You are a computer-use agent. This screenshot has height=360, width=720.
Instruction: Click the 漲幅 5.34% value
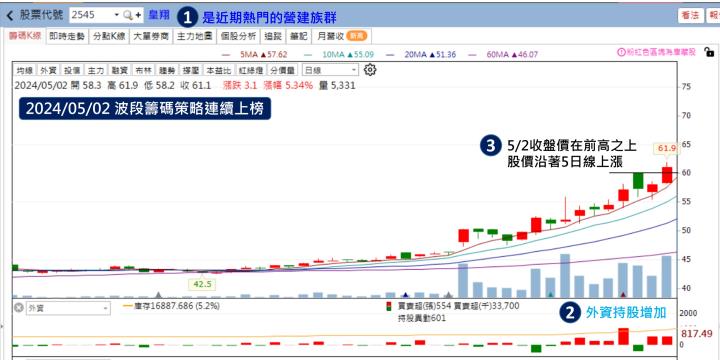pos(288,85)
